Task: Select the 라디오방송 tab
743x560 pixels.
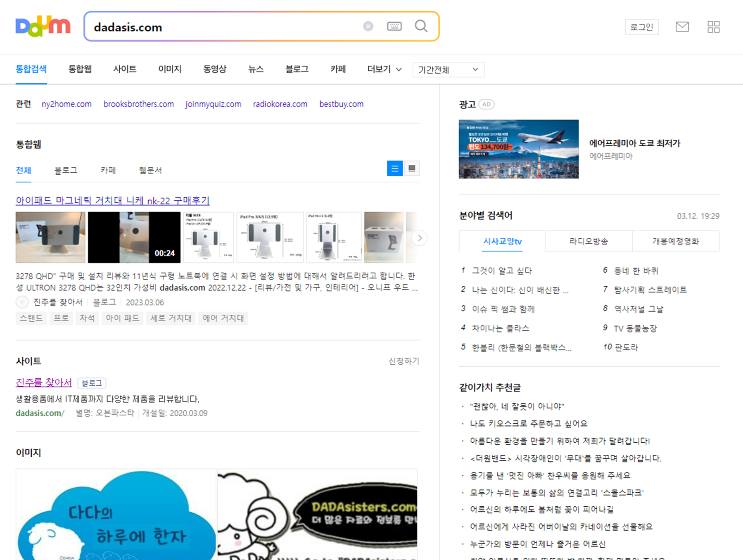Action: (x=589, y=241)
